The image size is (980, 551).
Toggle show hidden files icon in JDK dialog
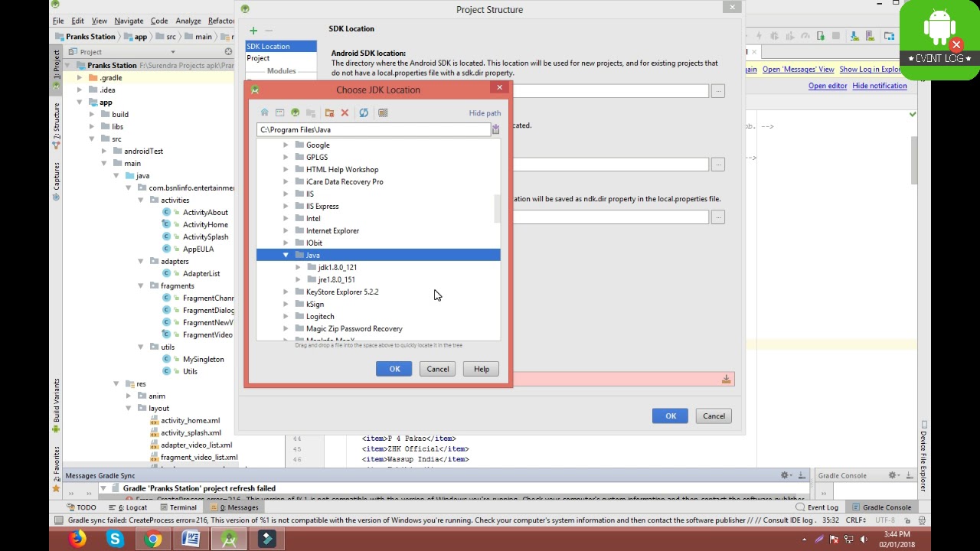[383, 112]
